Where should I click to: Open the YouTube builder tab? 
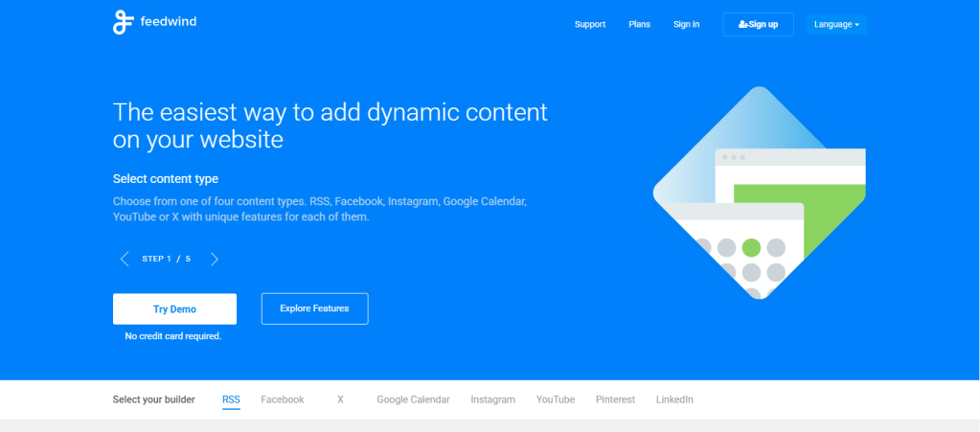coord(556,399)
